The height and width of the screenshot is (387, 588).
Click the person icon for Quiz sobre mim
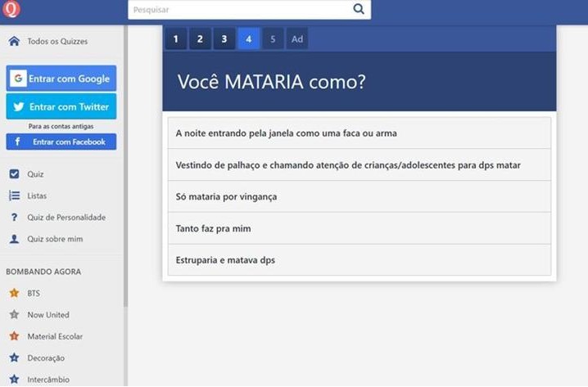[x=14, y=239]
